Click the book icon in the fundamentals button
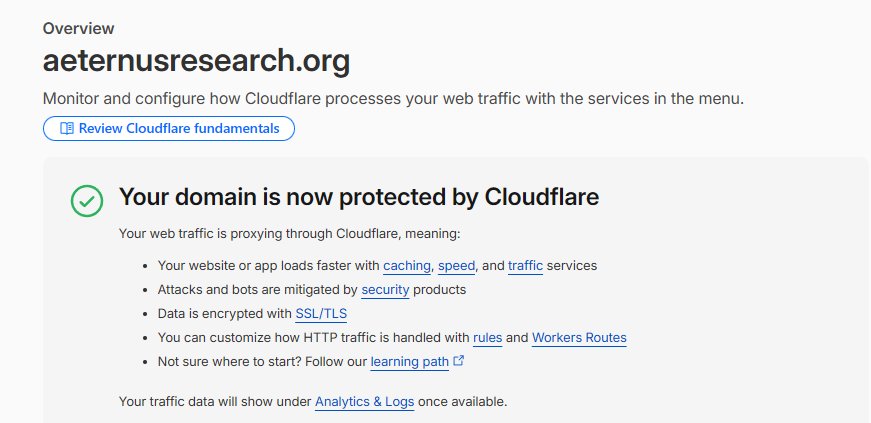The height and width of the screenshot is (423, 871). coord(67,128)
